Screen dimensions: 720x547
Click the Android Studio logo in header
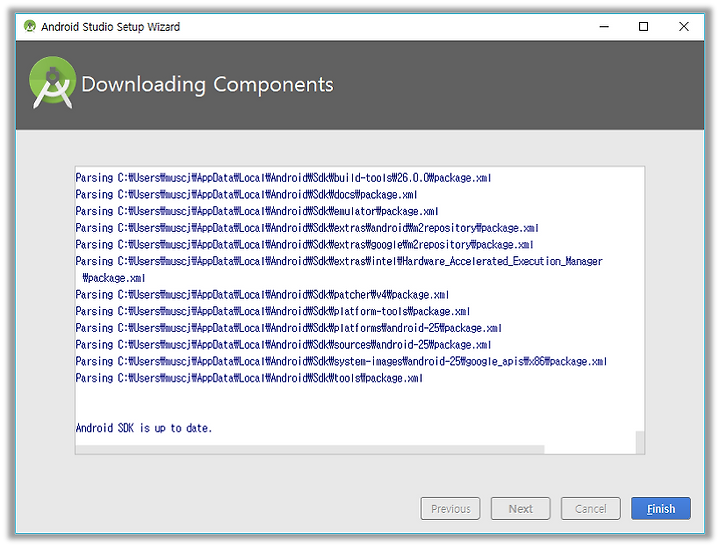pyautogui.click(x=52, y=83)
